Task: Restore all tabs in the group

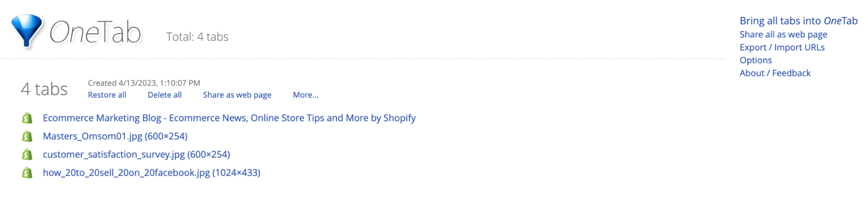Action: [107, 95]
